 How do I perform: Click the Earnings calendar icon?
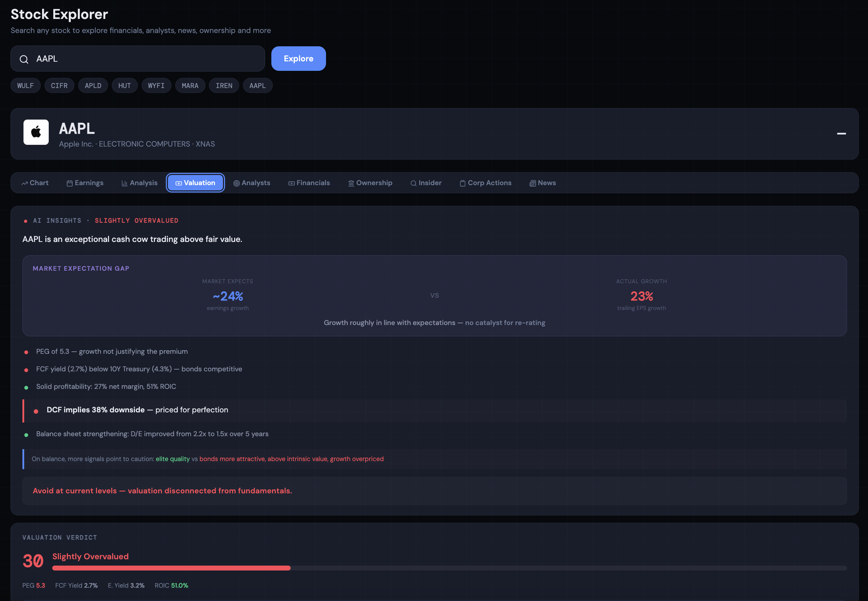point(70,183)
